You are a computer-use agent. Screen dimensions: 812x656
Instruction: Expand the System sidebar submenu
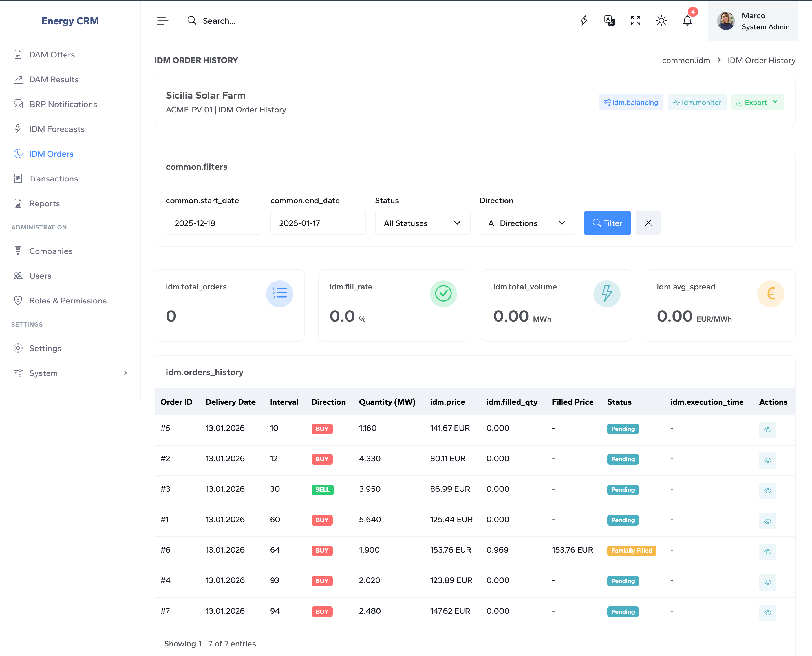click(x=70, y=373)
